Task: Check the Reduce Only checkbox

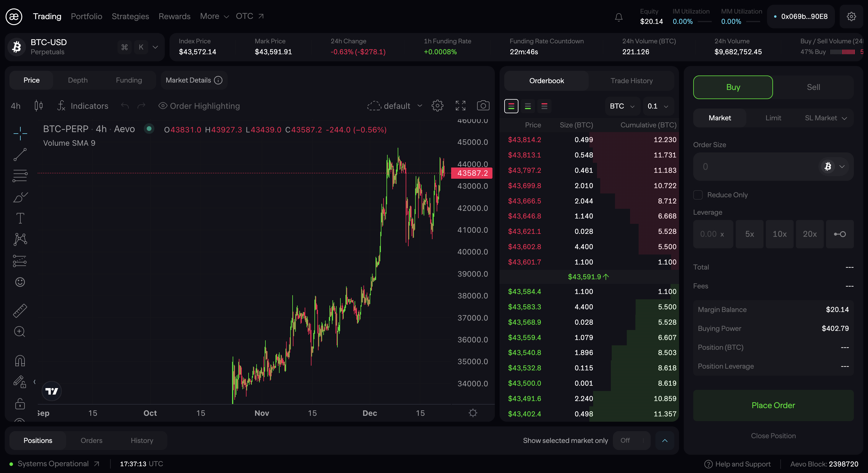Action: click(x=698, y=195)
